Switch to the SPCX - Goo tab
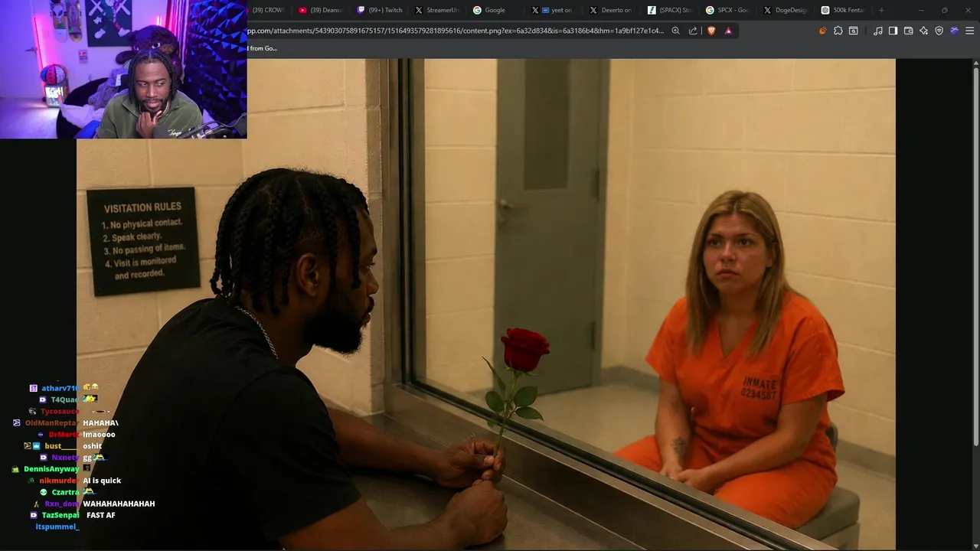 click(729, 10)
